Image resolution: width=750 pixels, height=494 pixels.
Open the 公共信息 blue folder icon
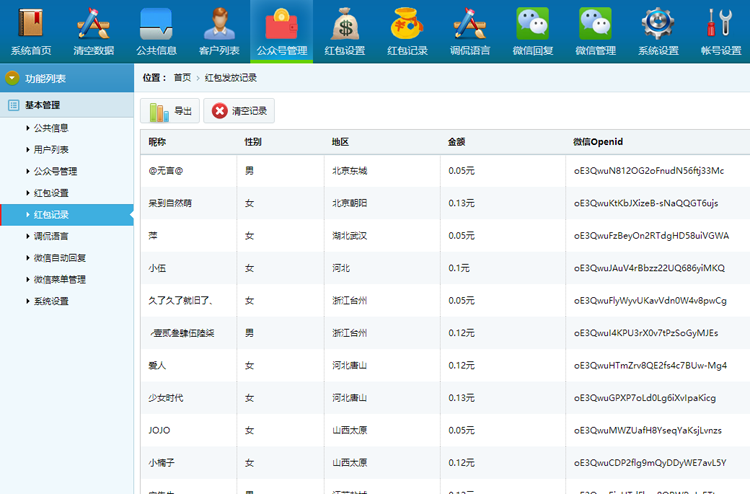pos(156,23)
